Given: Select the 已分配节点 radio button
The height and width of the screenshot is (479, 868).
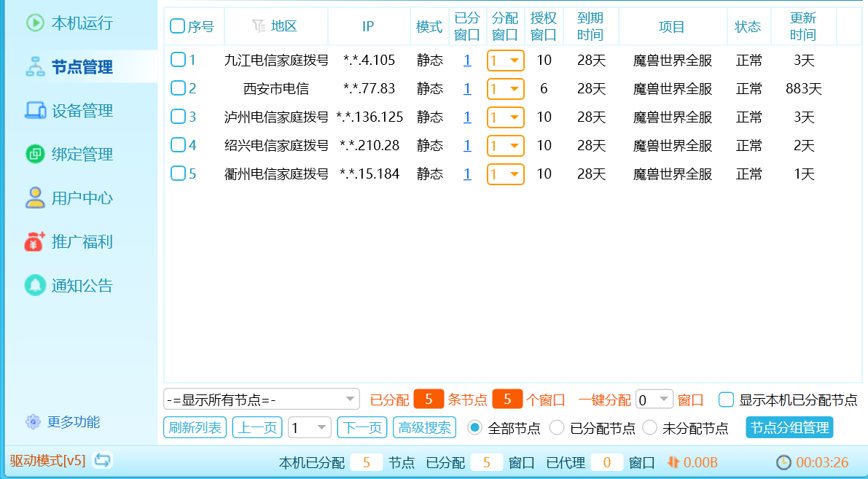Looking at the screenshot, I should pos(557,428).
